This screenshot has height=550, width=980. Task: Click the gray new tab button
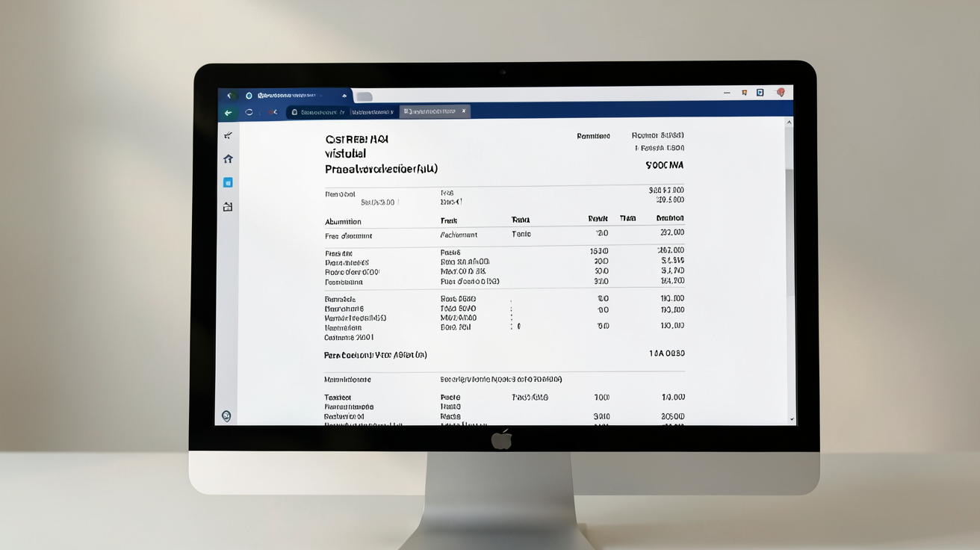tap(364, 96)
